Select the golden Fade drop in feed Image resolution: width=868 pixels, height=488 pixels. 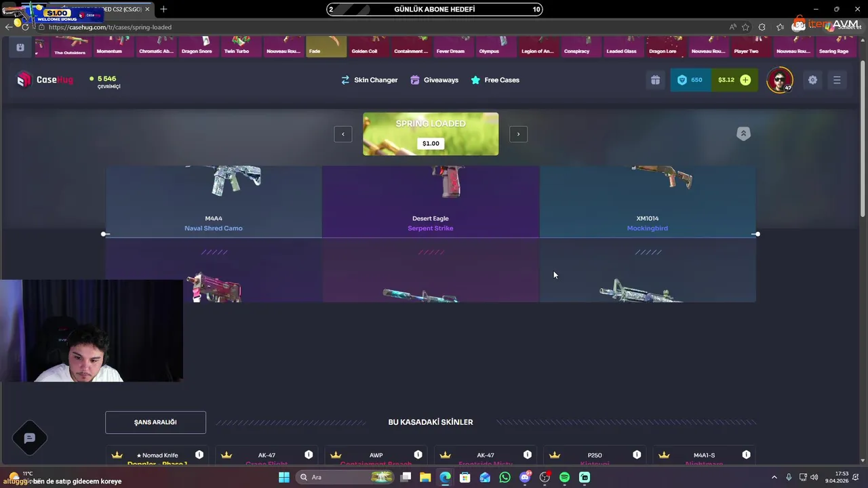[326, 47]
